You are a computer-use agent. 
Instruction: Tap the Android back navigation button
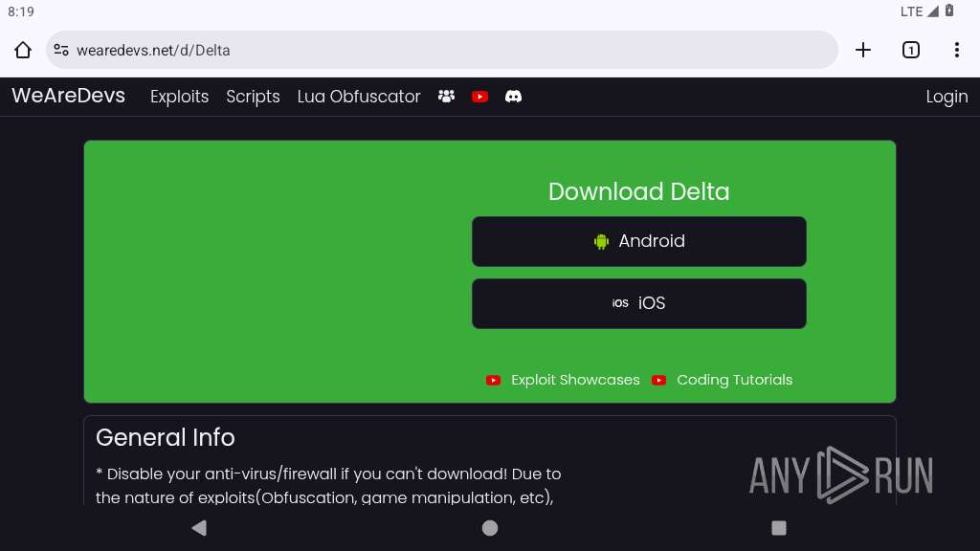(x=199, y=528)
